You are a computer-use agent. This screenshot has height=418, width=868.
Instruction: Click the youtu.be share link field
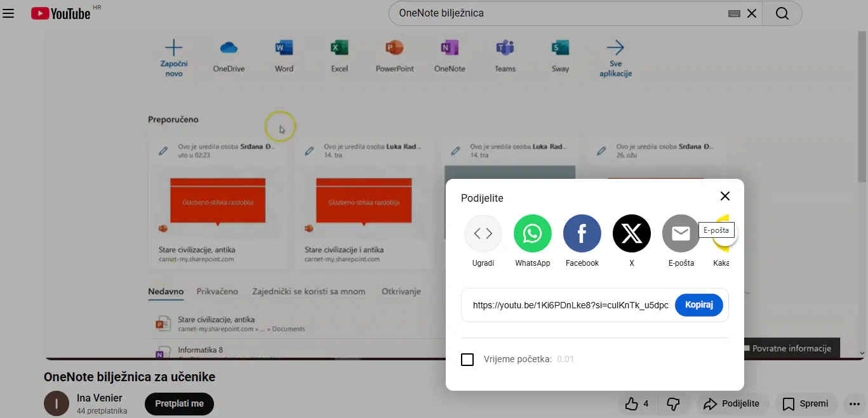point(571,305)
